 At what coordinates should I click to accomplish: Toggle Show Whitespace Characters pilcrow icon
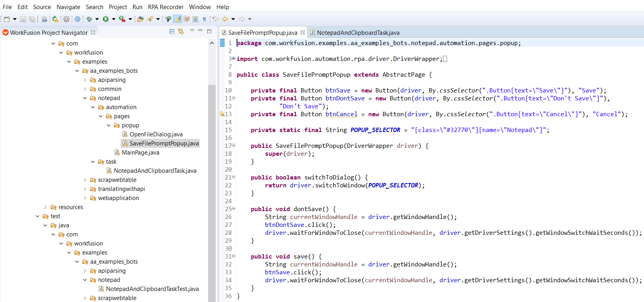coord(205,19)
